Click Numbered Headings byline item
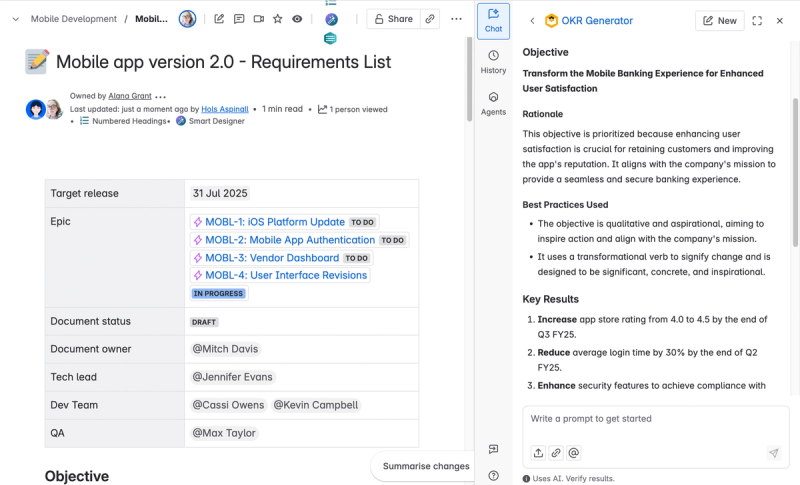The image size is (800, 485). [x=124, y=121]
